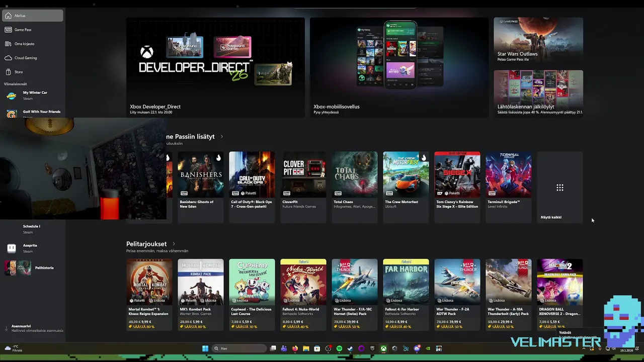Open Game Pass in the sidebar
The image size is (644, 362).
[33, 30]
